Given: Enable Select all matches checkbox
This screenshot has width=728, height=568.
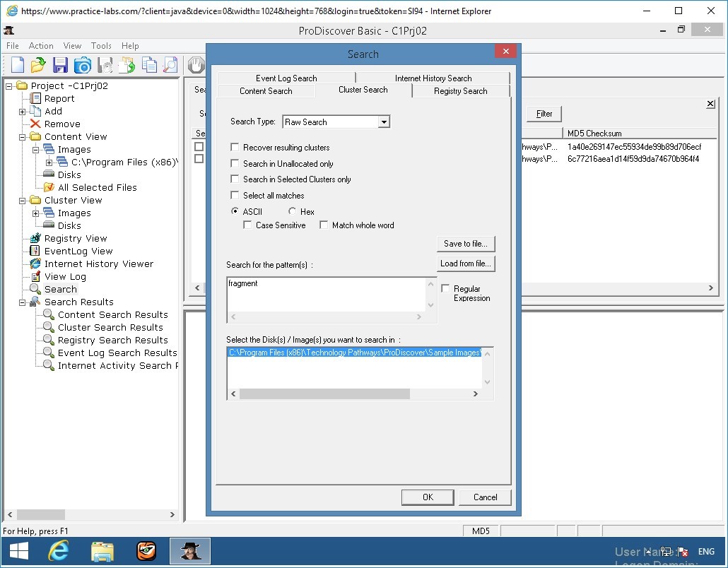Looking at the screenshot, I should pos(235,196).
